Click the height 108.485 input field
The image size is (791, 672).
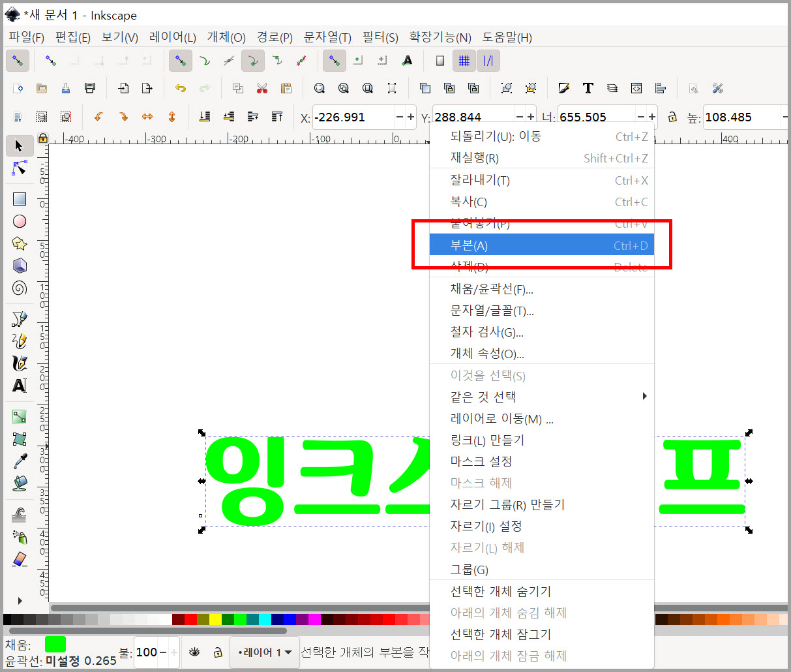click(x=741, y=117)
